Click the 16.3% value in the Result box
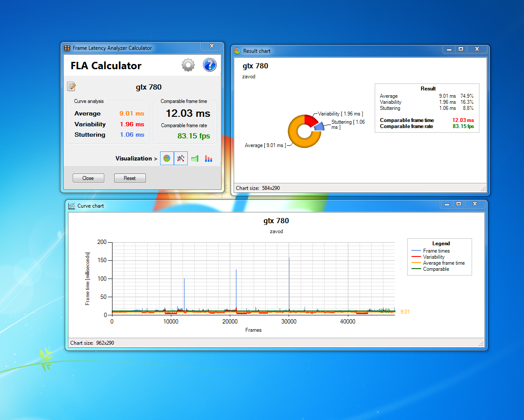The height and width of the screenshot is (420, 524). pos(467,102)
